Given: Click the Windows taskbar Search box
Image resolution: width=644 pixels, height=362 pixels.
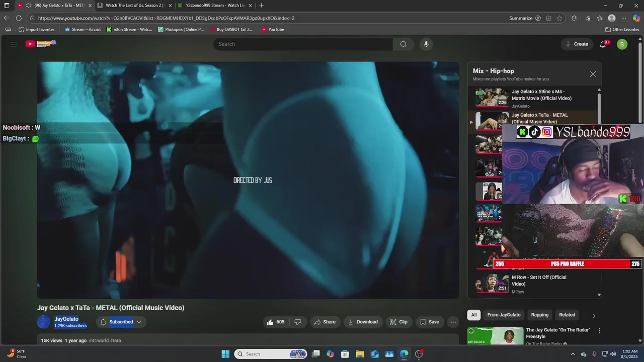Looking at the screenshot, I should tap(271, 354).
